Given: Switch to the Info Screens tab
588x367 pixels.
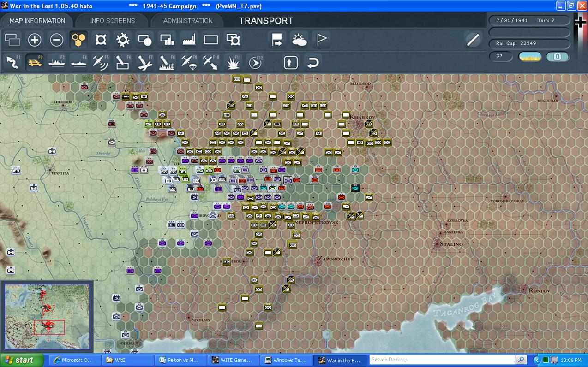Looking at the screenshot, I should click(x=112, y=21).
